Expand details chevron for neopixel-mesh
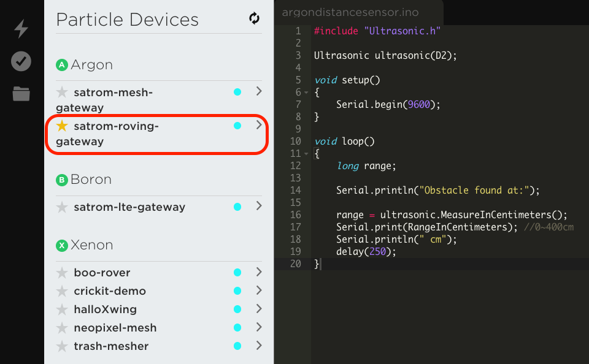 [x=259, y=327]
